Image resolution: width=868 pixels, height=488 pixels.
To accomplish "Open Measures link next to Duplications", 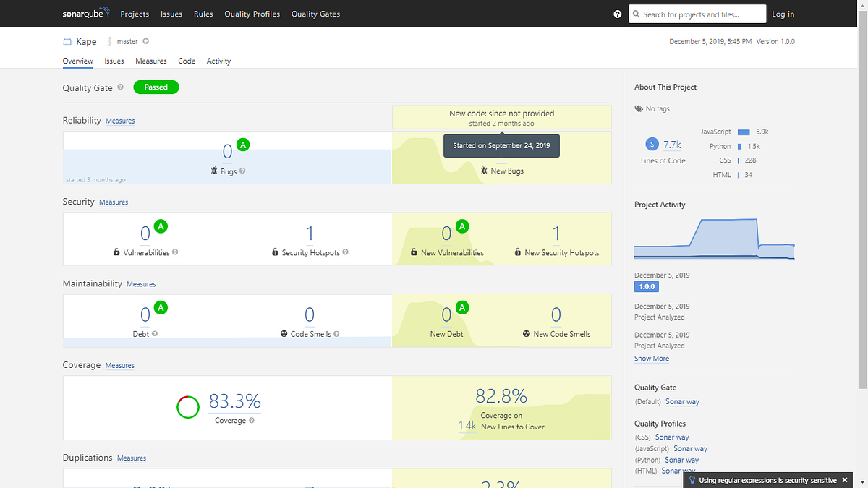I will (x=132, y=458).
